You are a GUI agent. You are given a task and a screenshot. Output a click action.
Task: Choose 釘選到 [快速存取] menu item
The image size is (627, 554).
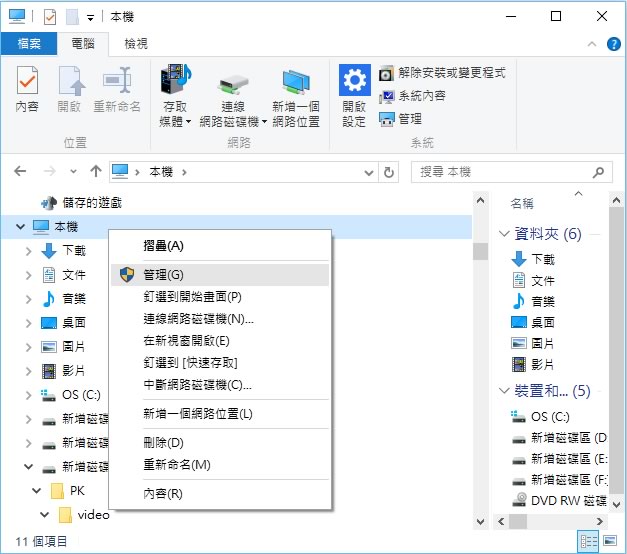click(x=220, y=363)
